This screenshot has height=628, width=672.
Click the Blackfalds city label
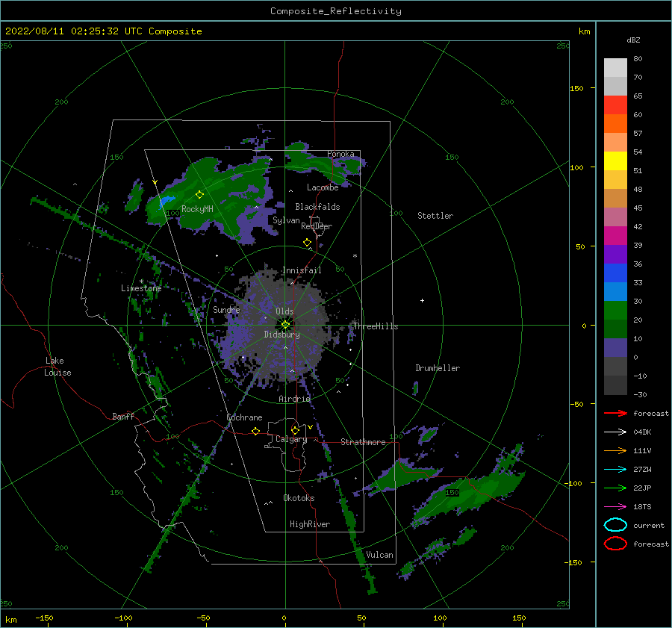coord(317,207)
